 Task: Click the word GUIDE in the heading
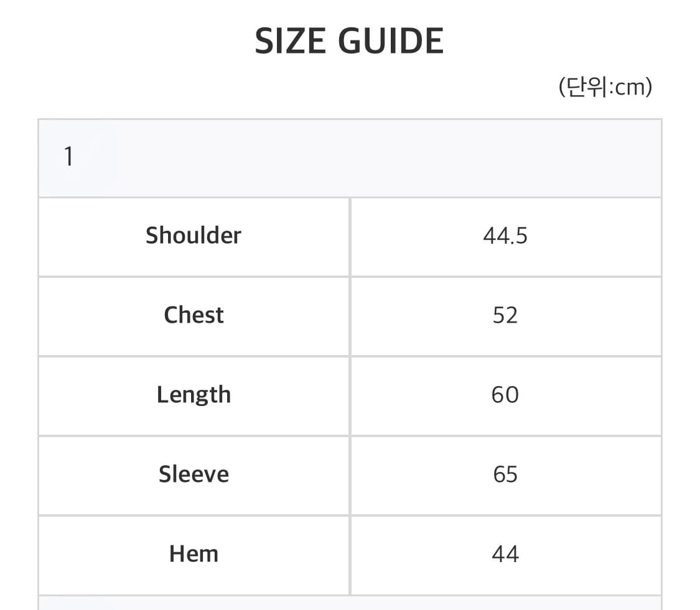(x=390, y=42)
